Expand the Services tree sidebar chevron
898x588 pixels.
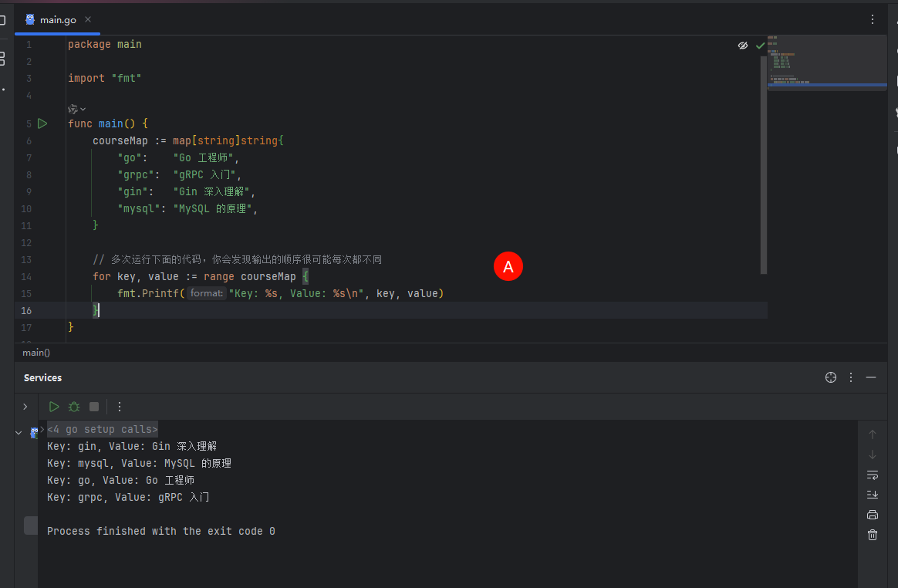coord(25,407)
